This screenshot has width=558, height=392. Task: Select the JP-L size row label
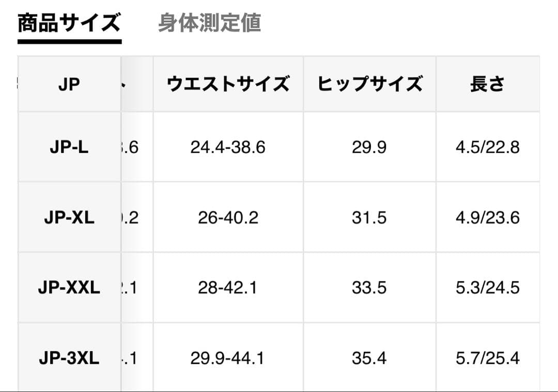[x=69, y=147]
